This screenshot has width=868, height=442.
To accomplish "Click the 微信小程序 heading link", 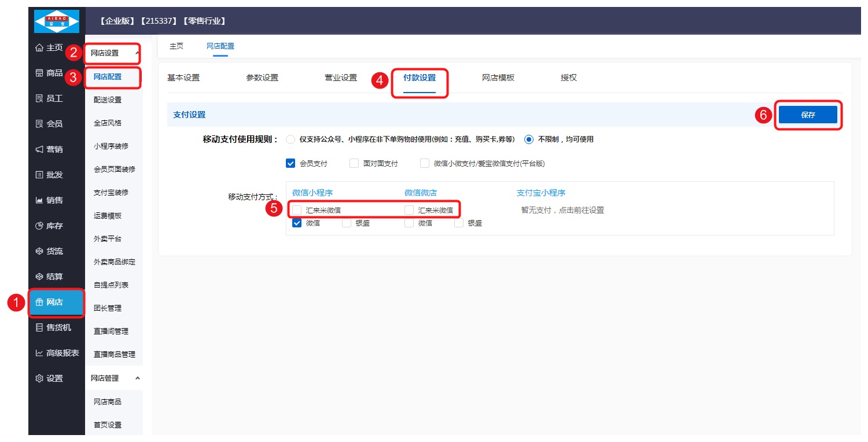I will pos(312,193).
